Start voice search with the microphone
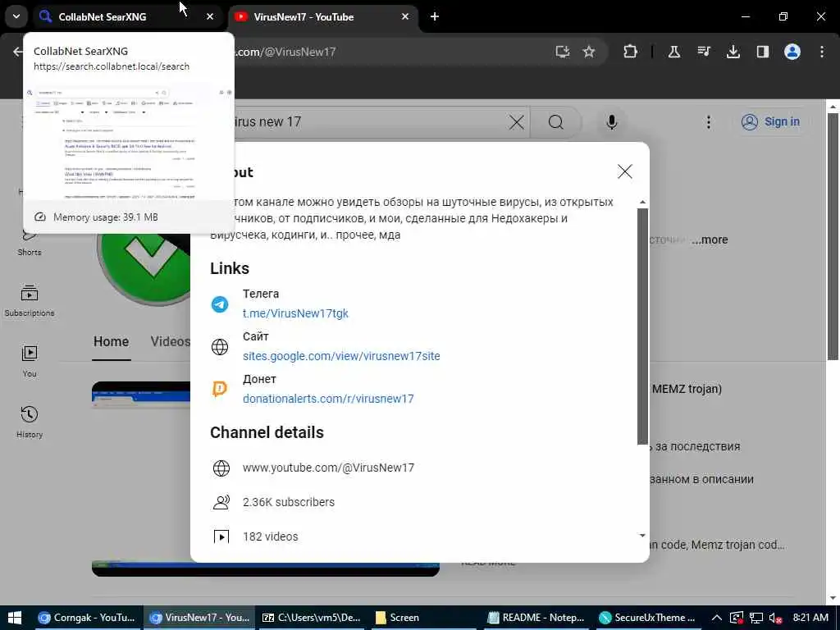The height and width of the screenshot is (630, 840). click(x=611, y=122)
